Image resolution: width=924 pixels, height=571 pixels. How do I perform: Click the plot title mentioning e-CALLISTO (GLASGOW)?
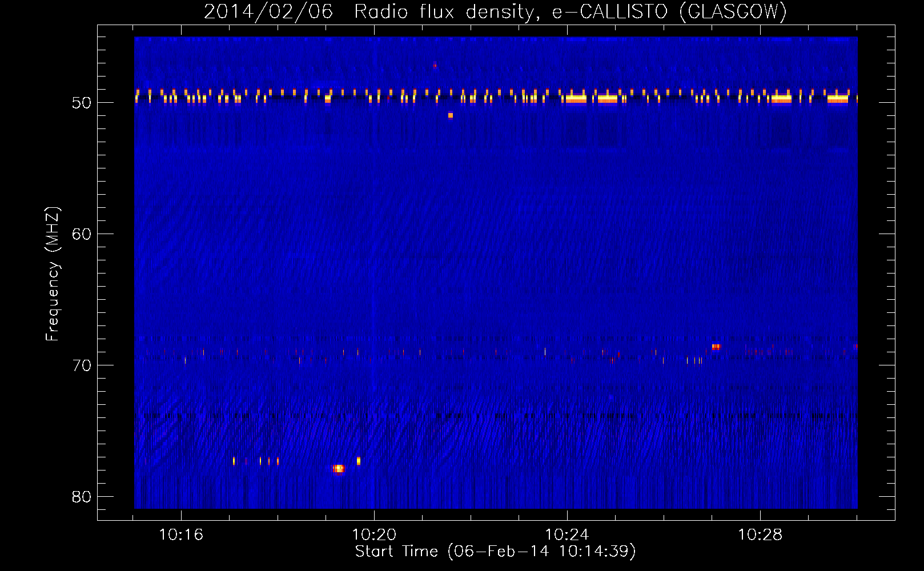(495, 11)
